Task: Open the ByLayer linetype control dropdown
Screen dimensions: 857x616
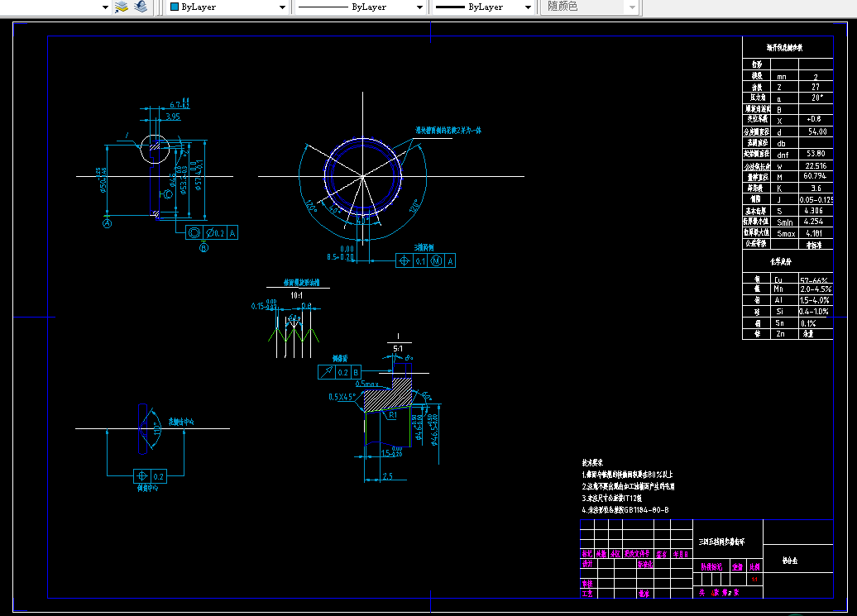Action: (x=419, y=7)
